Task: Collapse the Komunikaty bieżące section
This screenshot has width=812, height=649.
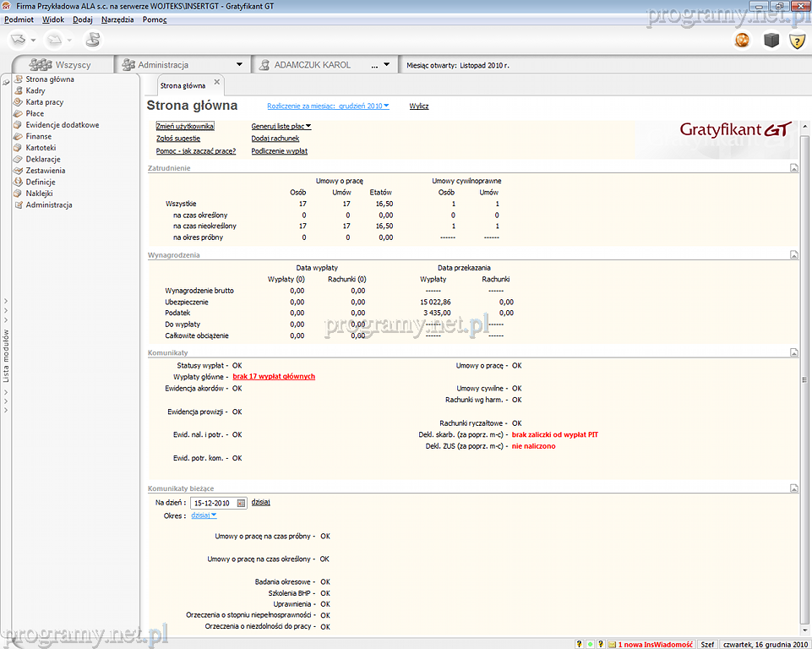Action: pos(794,488)
